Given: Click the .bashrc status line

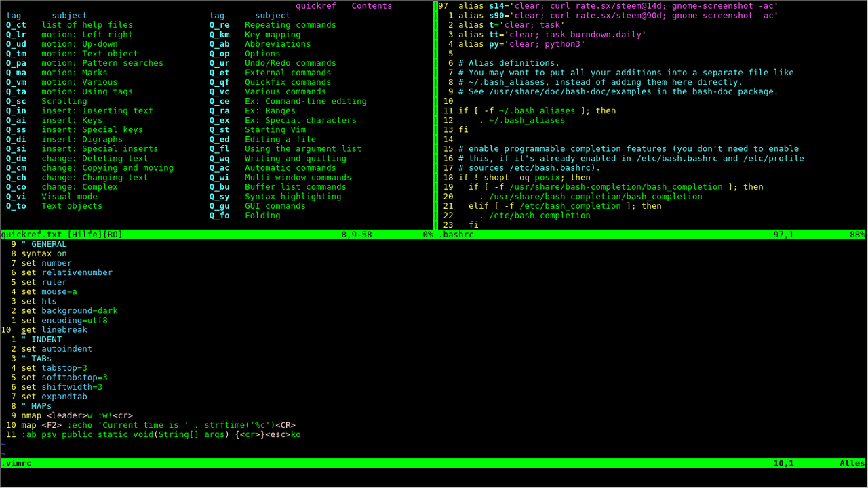Looking at the screenshot, I should [652, 235].
